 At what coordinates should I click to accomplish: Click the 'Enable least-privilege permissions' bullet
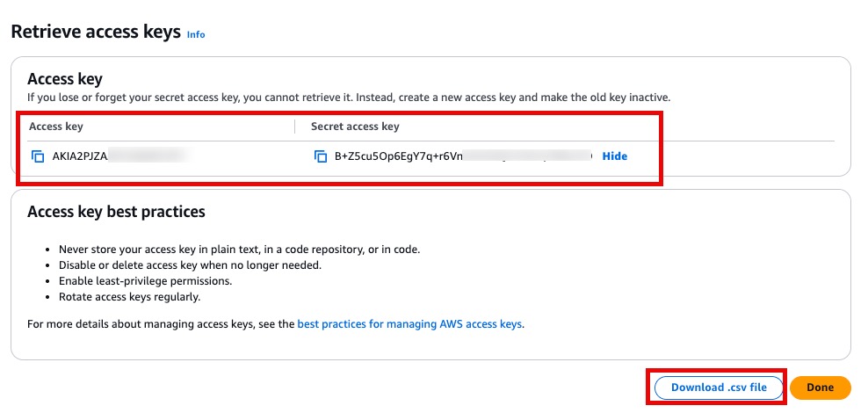(x=145, y=280)
